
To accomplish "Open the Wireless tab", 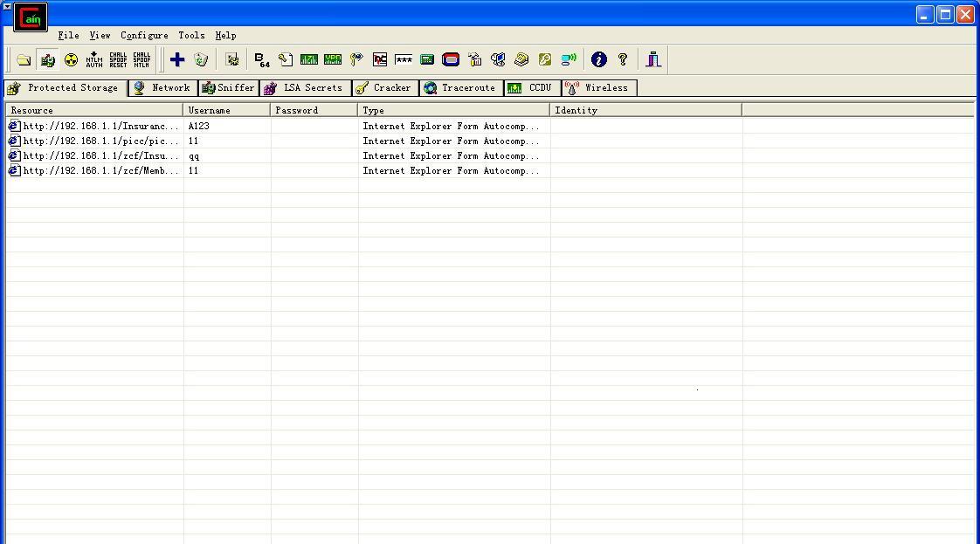I will (x=598, y=88).
